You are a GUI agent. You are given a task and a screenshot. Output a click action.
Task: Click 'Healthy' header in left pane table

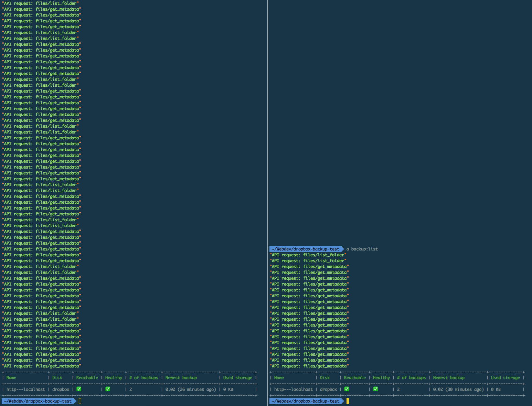tap(114, 378)
